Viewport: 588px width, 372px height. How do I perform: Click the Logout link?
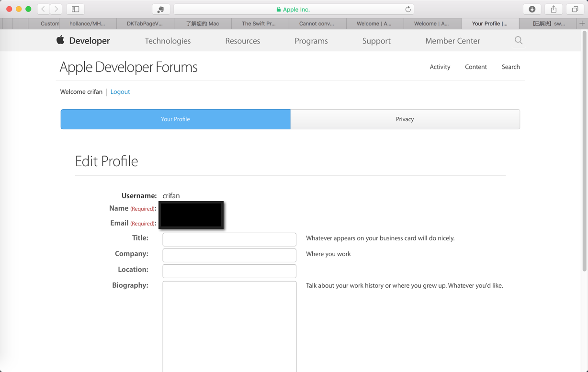120,92
